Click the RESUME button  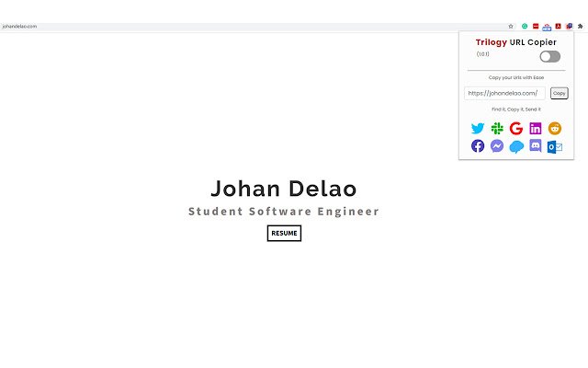[284, 233]
